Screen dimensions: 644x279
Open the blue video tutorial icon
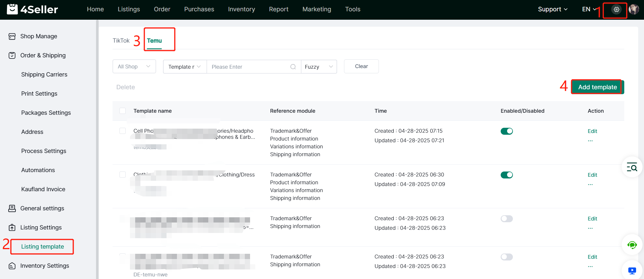(632, 271)
